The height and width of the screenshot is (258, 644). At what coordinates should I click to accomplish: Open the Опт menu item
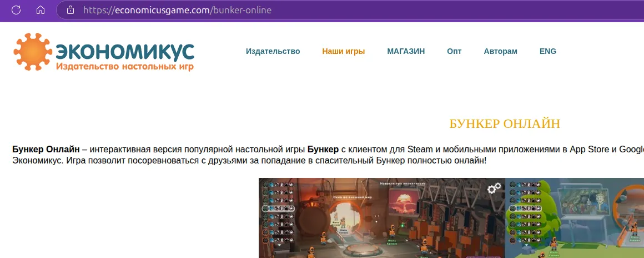[x=454, y=52]
